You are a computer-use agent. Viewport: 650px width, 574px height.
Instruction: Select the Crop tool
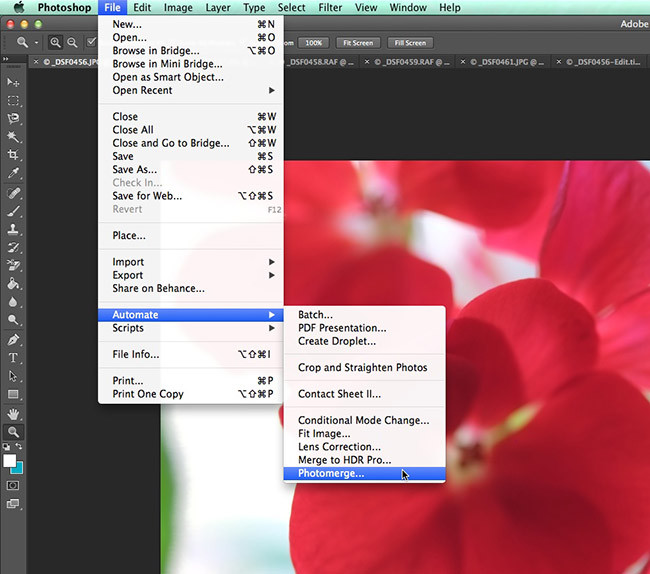pyautogui.click(x=14, y=155)
